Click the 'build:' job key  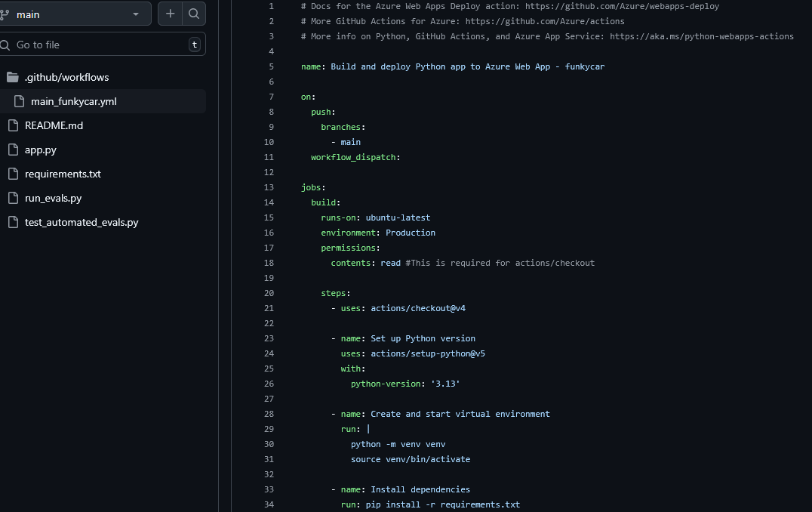point(325,202)
